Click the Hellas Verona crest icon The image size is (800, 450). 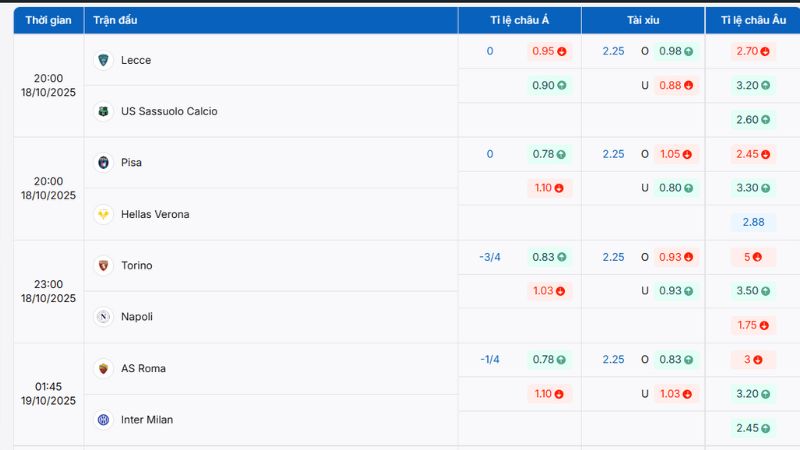click(103, 214)
